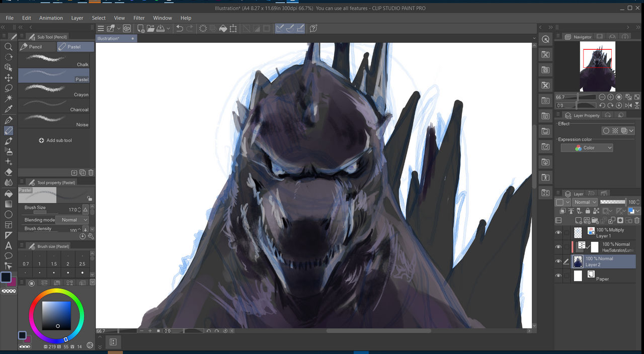Expand arrow next to clear-layer icon
Image resolution: width=644 pixels, height=354 pixels.
point(119,29)
